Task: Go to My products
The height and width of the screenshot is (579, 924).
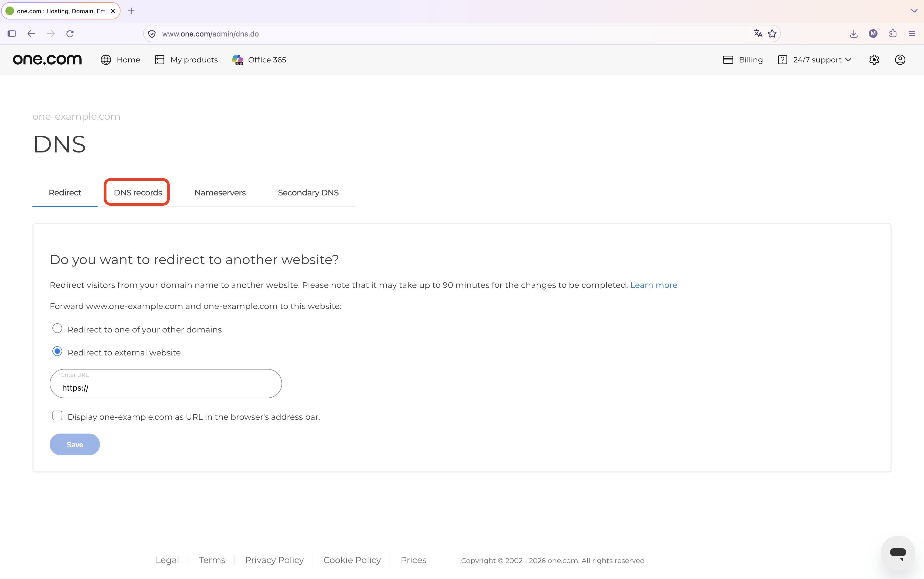Action: pos(186,60)
